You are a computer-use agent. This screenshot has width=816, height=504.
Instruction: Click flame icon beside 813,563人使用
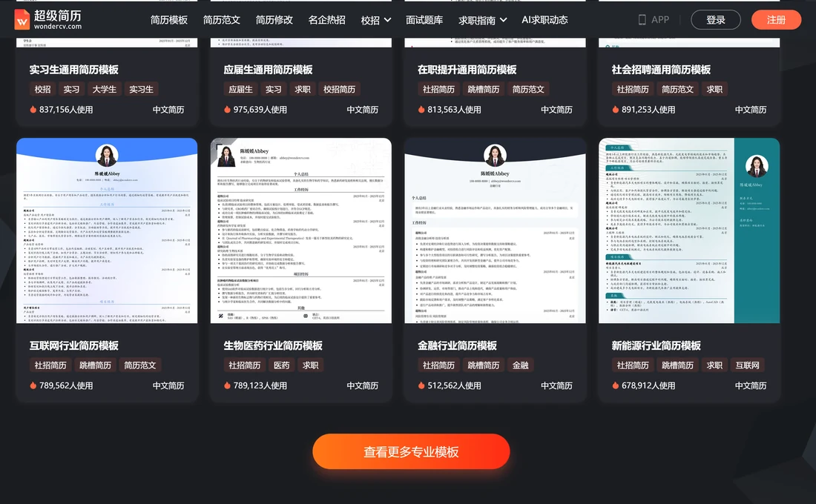click(421, 110)
